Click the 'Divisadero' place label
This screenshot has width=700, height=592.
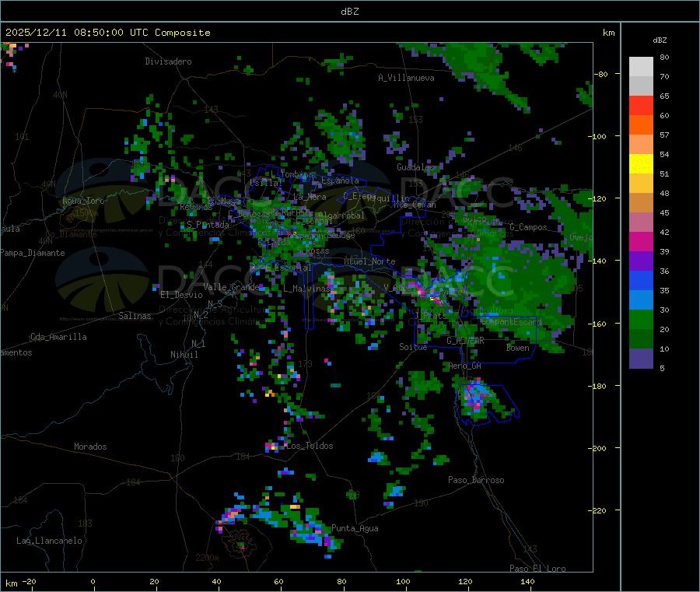pos(168,61)
